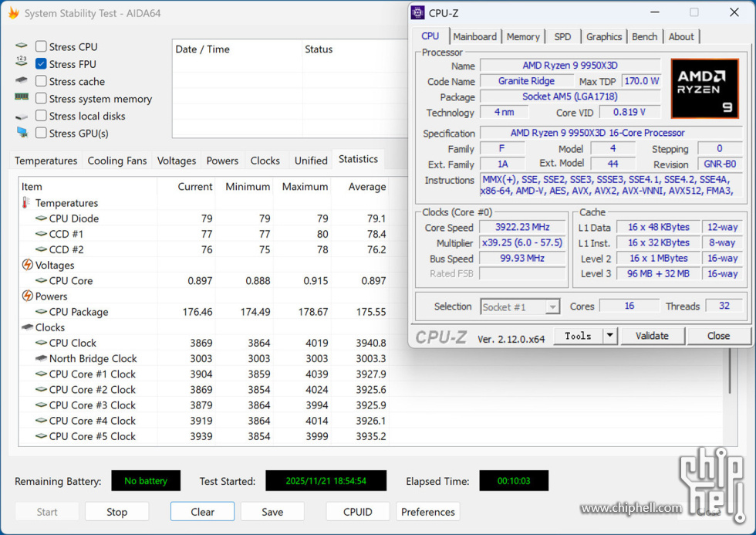Enable the Stress CPU checkbox
This screenshot has width=756, height=535.
point(41,46)
